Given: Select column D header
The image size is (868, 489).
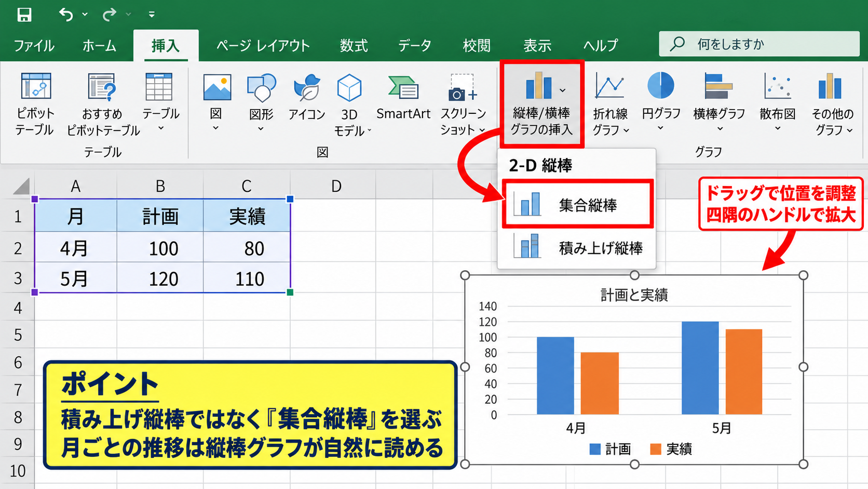Looking at the screenshot, I should pos(336,186).
